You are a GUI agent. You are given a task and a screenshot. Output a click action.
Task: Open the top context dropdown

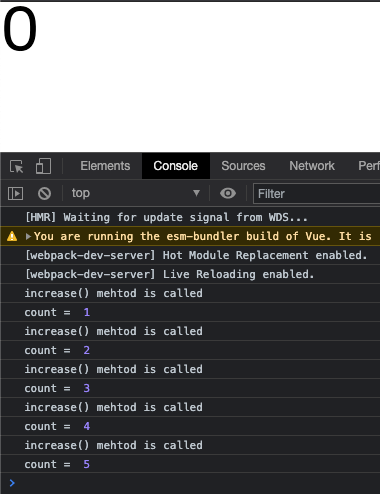135,193
